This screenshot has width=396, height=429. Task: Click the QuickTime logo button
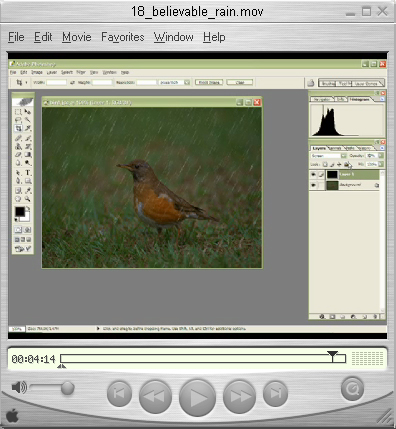pyautogui.click(x=352, y=389)
